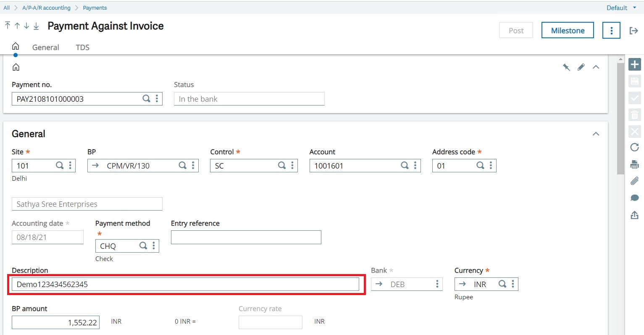Open Payment method actions three dots
This screenshot has height=335, width=644.
click(154, 245)
